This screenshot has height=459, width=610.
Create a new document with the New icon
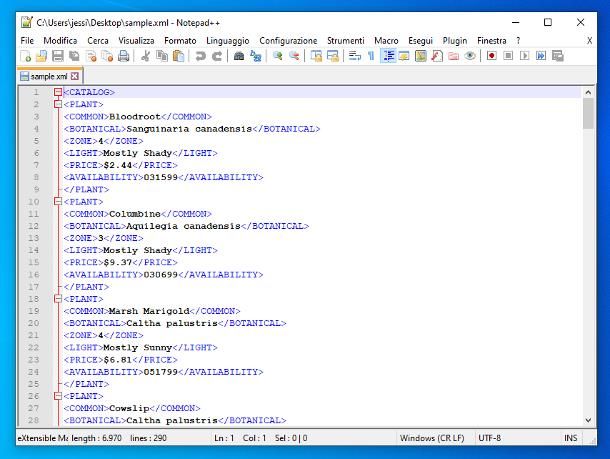(x=26, y=56)
